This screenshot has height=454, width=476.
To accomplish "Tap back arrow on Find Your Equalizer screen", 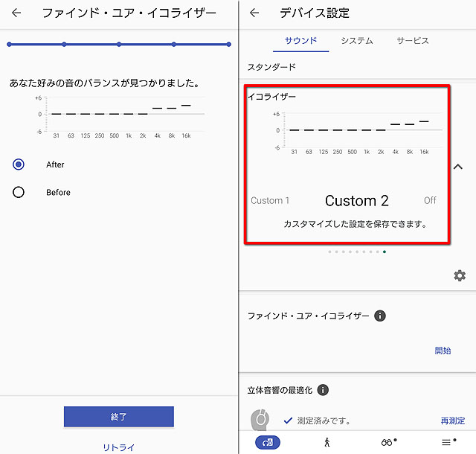I will pyautogui.click(x=16, y=13).
